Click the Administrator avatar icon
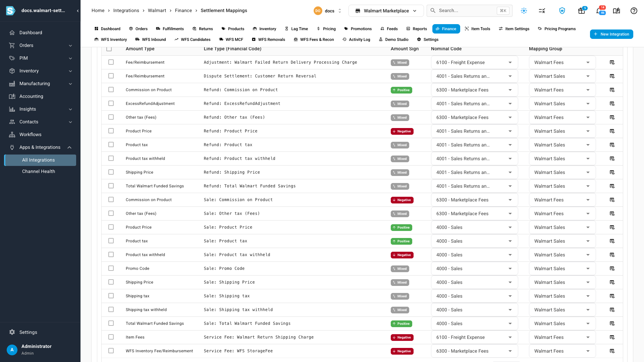The height and width of the screenshot is (362, 644). coord(12,350)
